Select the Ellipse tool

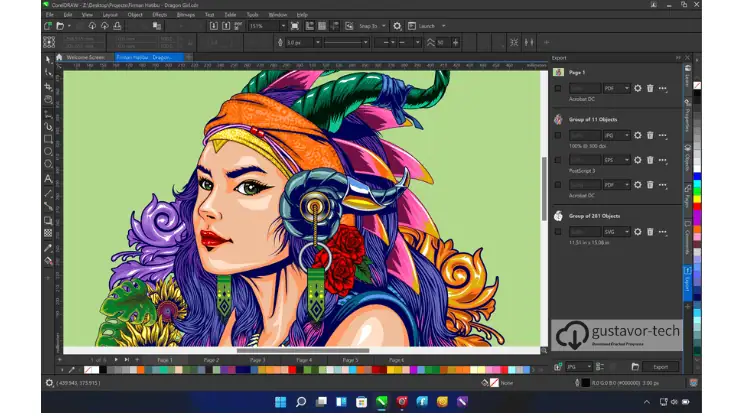point(48,152)
